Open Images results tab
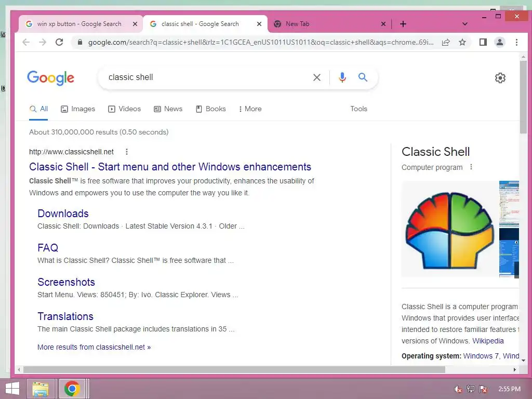The image size is (532, 399). click(78, 109)
